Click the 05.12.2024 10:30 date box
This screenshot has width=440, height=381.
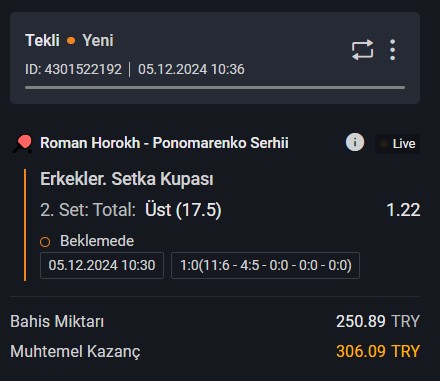(x=102, y=265)
